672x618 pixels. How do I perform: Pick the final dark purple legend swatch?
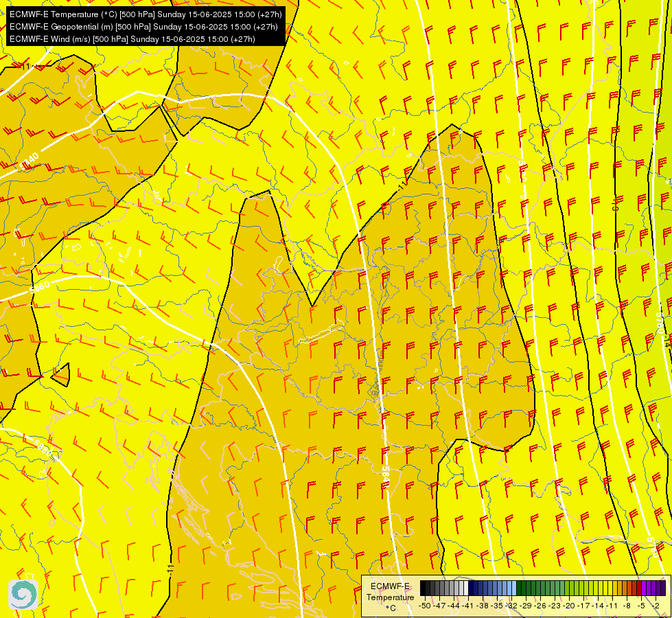[663, 588]
